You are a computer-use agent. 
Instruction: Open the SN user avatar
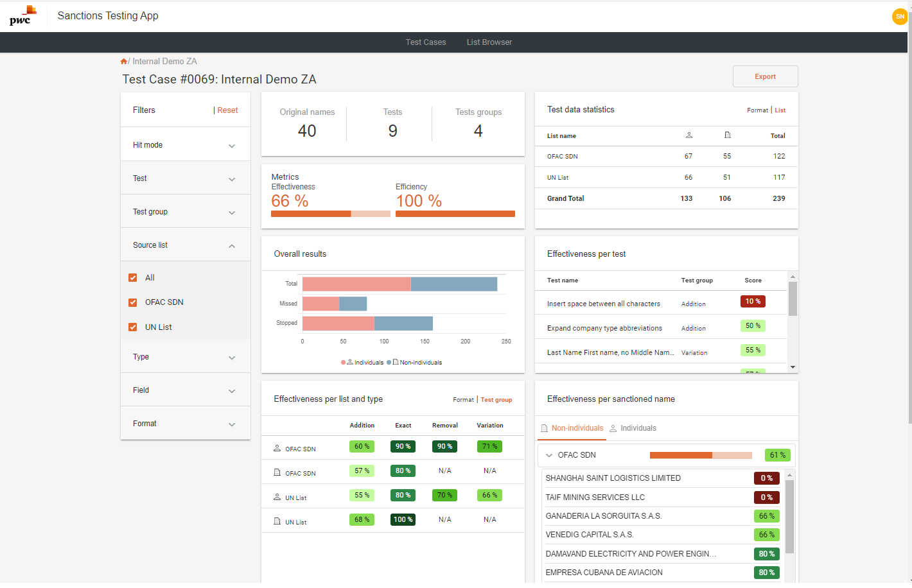pyautogui.click(x=899, y=17)
